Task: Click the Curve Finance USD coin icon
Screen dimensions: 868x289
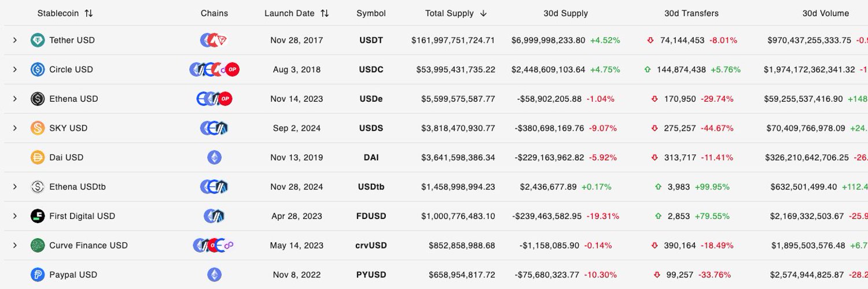Action: click(x=38, y=245)
